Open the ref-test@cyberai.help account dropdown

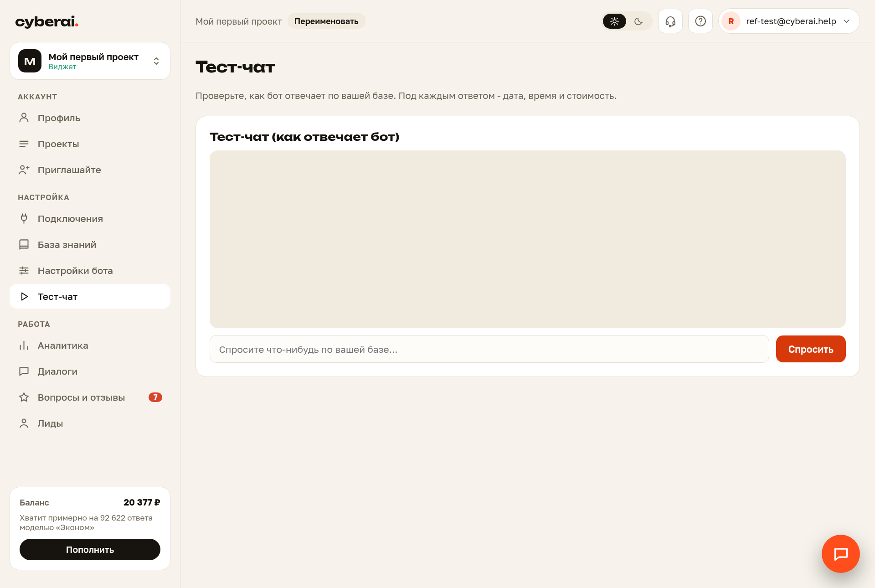(789, 21)
